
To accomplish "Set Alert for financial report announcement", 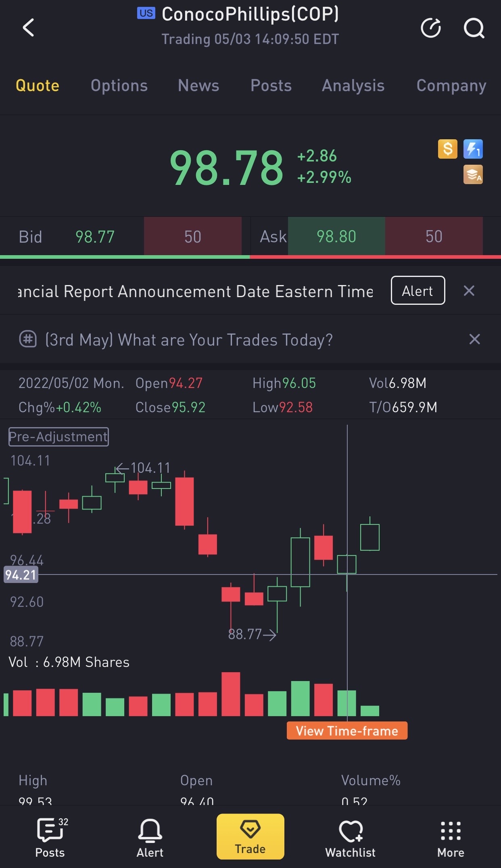I will pyautogui.click(x=417, y=291).
